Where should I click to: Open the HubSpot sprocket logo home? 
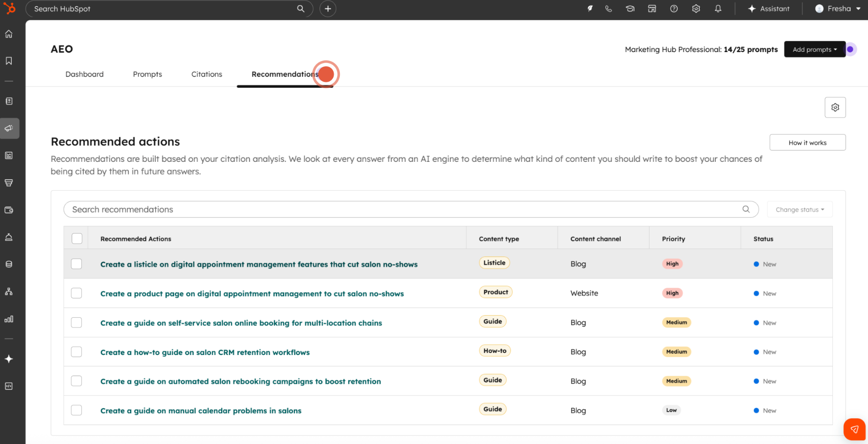tap(9, 8)
